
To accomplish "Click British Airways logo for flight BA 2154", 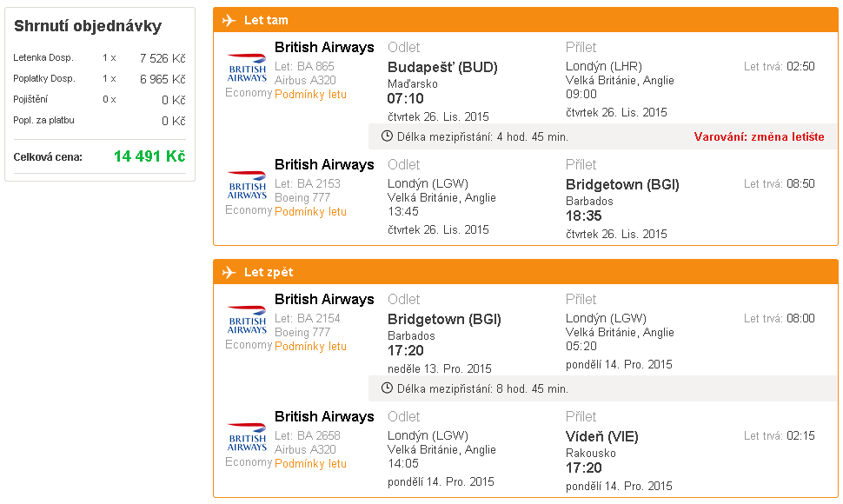I will point(247,321).
